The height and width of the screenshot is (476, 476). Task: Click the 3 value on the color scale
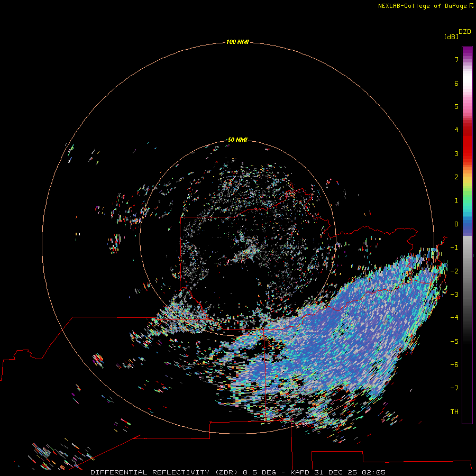456,153
